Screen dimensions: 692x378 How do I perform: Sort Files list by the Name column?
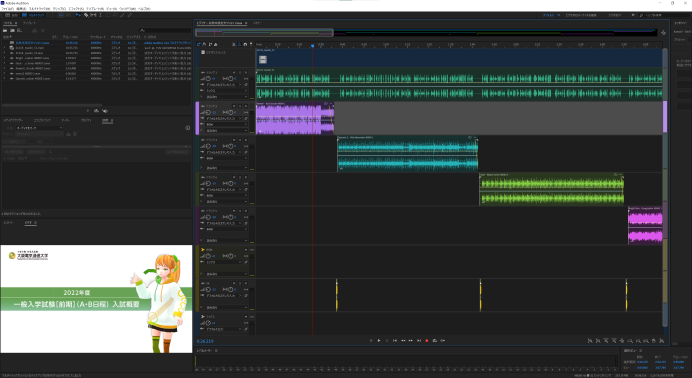pos(7,37)
